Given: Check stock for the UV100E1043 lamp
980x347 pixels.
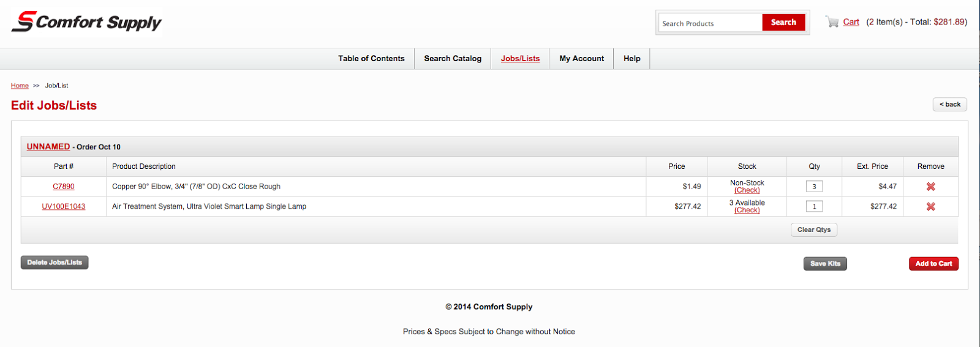Looking at the screenshot, I should point(747,211).
